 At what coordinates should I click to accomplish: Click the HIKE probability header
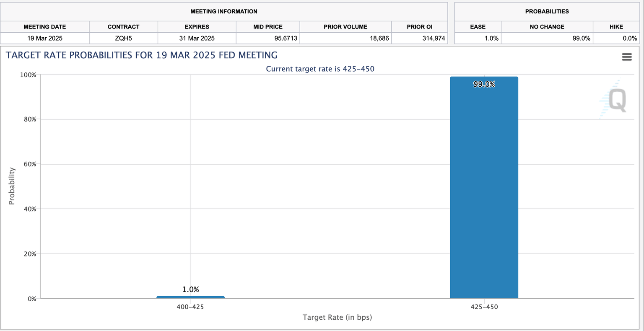coord(616,26)
